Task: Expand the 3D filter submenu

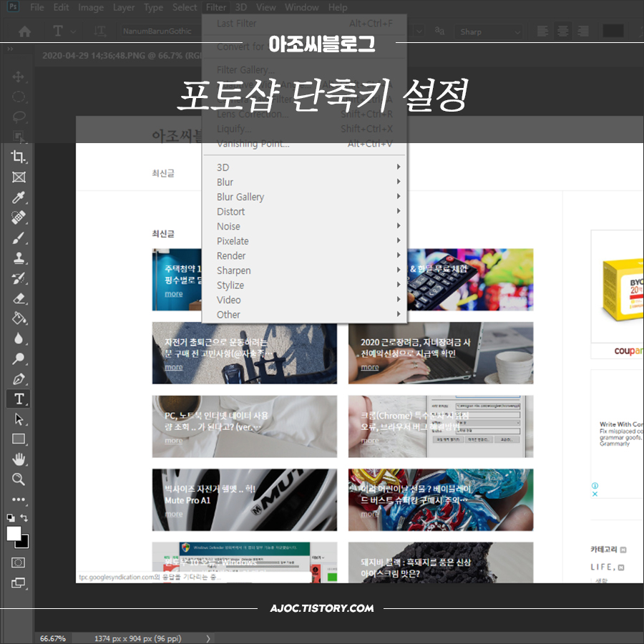Action: (304, 167)
